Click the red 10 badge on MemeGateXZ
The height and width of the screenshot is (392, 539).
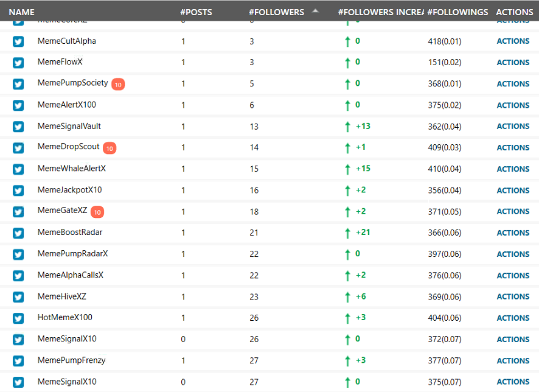[97, 212]
